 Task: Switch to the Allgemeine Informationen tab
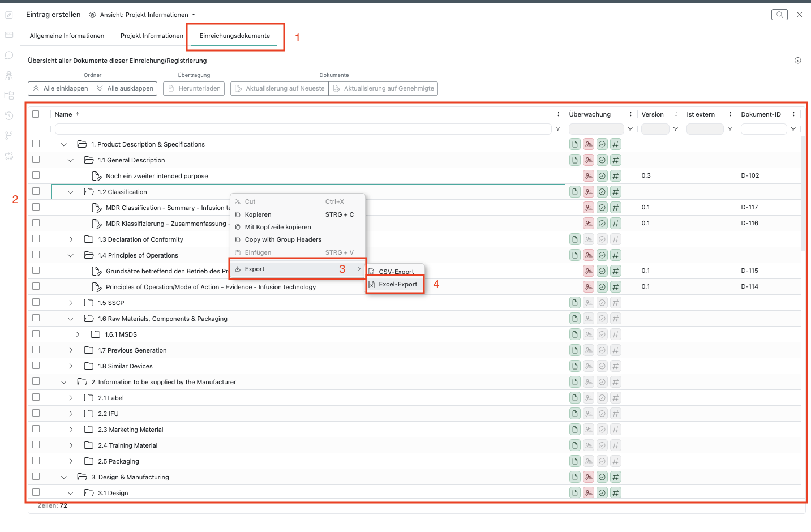tap(67, 36)
